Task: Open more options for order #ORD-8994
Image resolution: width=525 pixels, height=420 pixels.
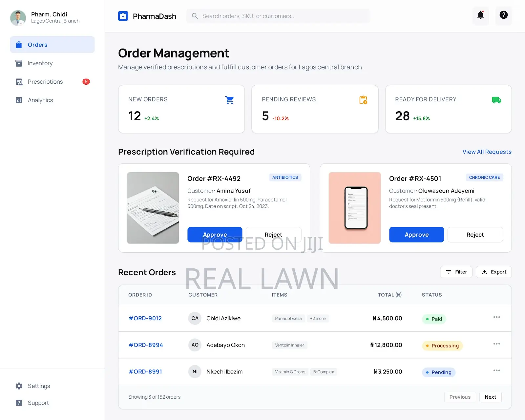Action: pos(496,344)
